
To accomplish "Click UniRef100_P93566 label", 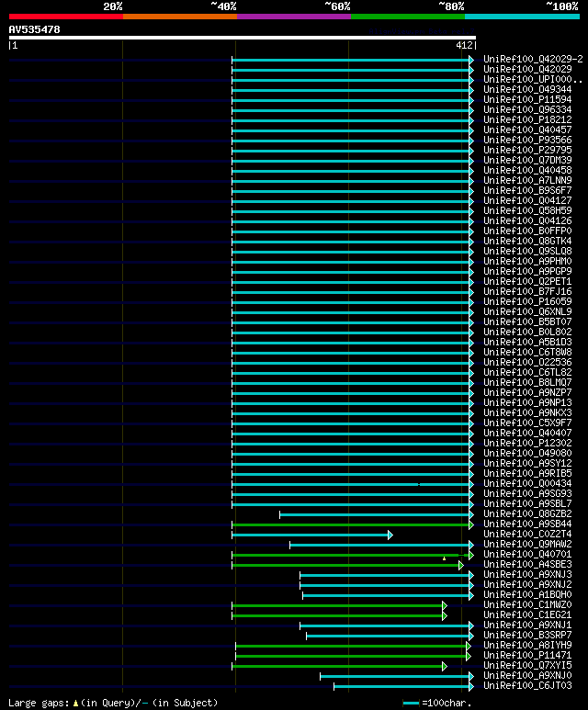I will coord(527,140).
